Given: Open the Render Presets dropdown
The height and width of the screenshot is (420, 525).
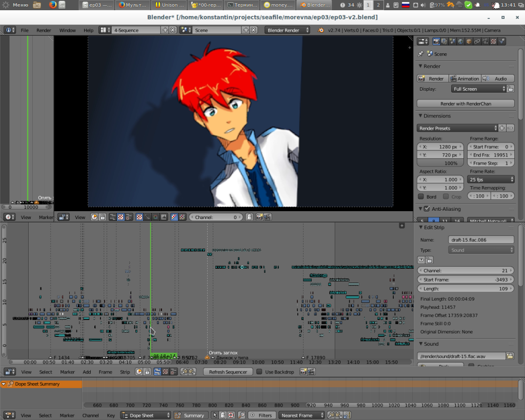Looking at the screenshot, I should coord(457,128).
